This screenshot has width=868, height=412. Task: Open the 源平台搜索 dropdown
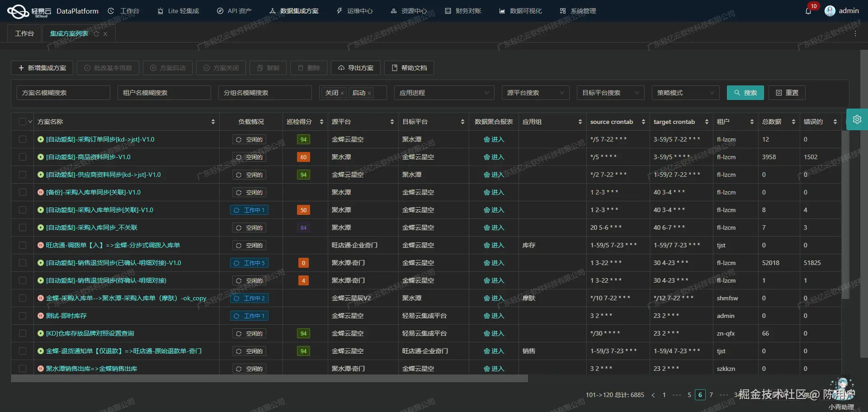[535, 93]
